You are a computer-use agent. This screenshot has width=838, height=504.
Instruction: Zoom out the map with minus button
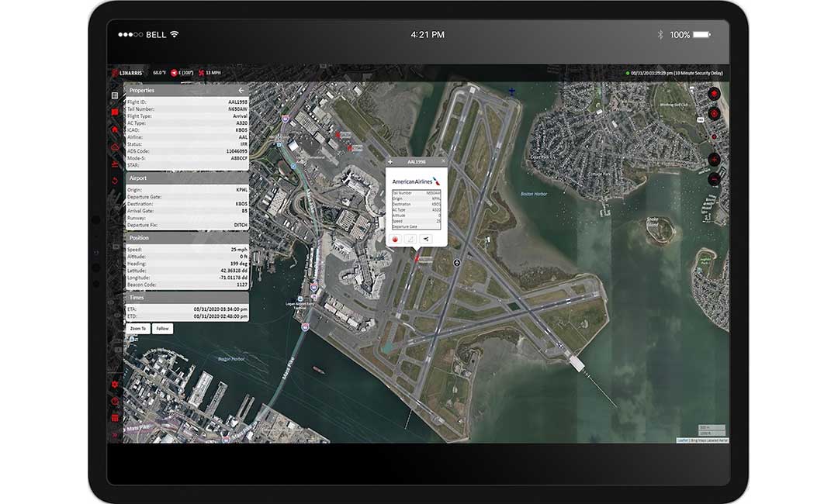pyautogui.click(x=714, y=179)
